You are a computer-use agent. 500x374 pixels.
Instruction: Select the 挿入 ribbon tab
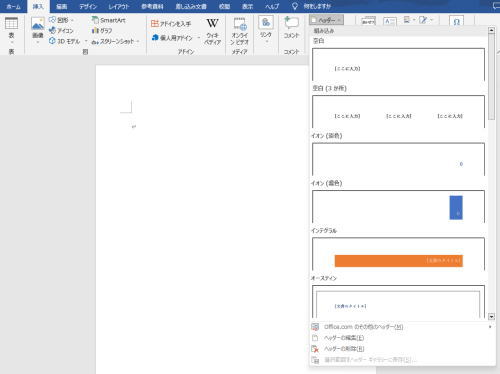(38, 6)
